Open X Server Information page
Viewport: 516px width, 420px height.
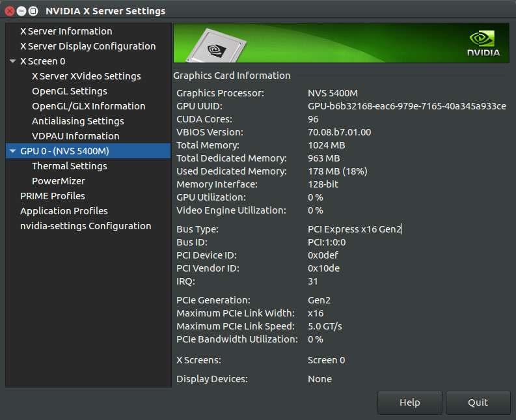pos(66,31)
